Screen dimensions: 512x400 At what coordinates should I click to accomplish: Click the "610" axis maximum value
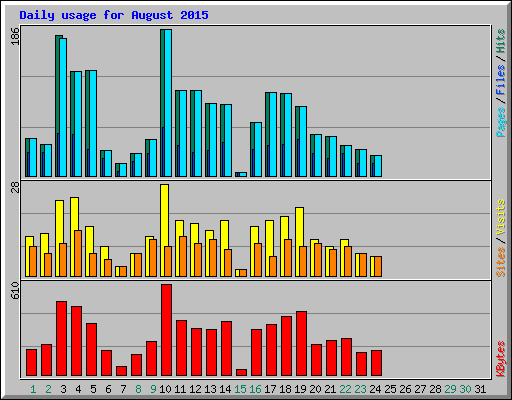point(15,291)
